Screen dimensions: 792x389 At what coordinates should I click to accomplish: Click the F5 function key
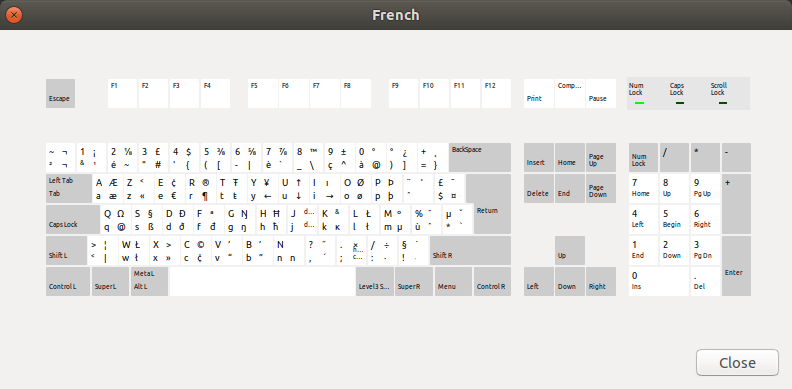pyautogui.click(x=263, y=93)
